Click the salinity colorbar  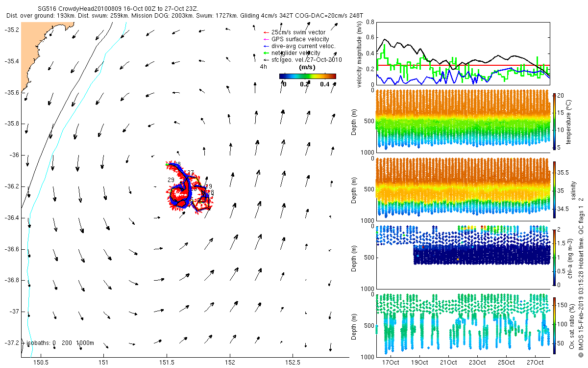tap(554, 190)
